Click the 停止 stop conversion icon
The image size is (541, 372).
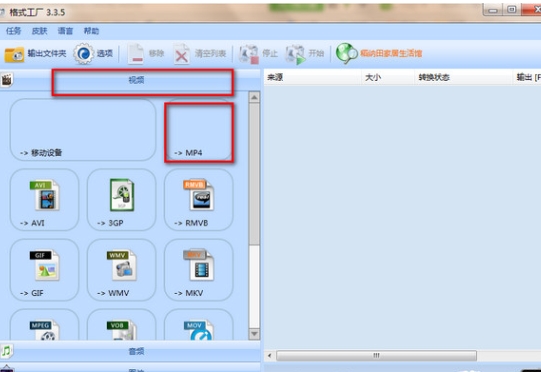(249, 54)
